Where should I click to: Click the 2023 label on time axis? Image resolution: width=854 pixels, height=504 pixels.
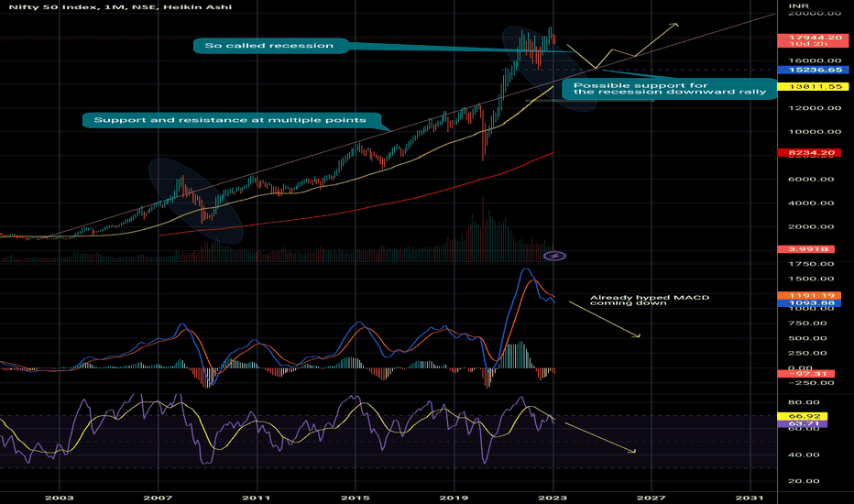click(553, 498)
